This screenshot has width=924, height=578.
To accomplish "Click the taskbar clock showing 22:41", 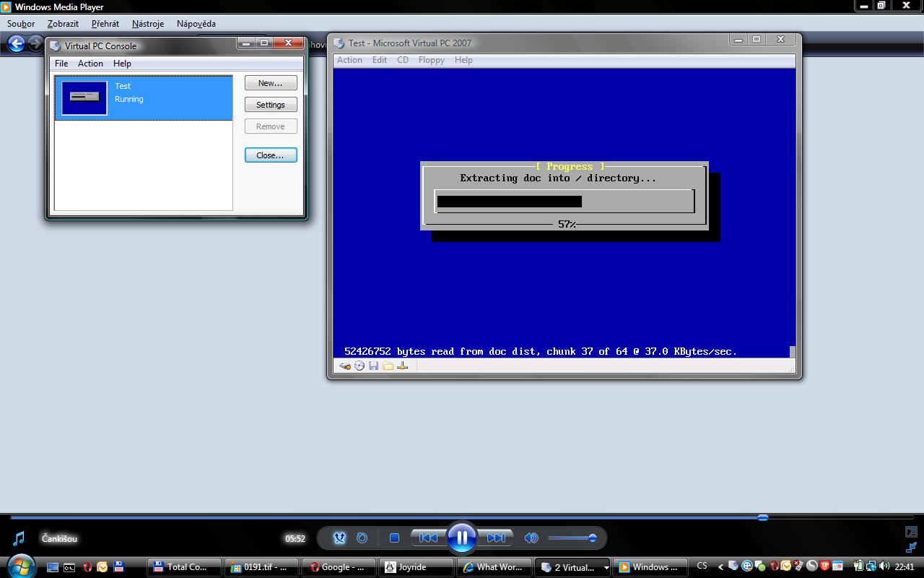I will [x=905, y=567].
